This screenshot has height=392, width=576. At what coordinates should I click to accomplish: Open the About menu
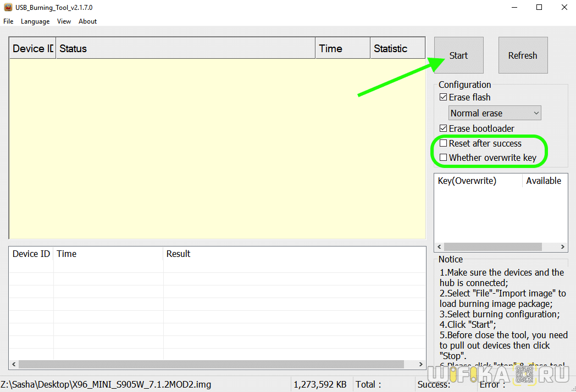click(87, 21)
